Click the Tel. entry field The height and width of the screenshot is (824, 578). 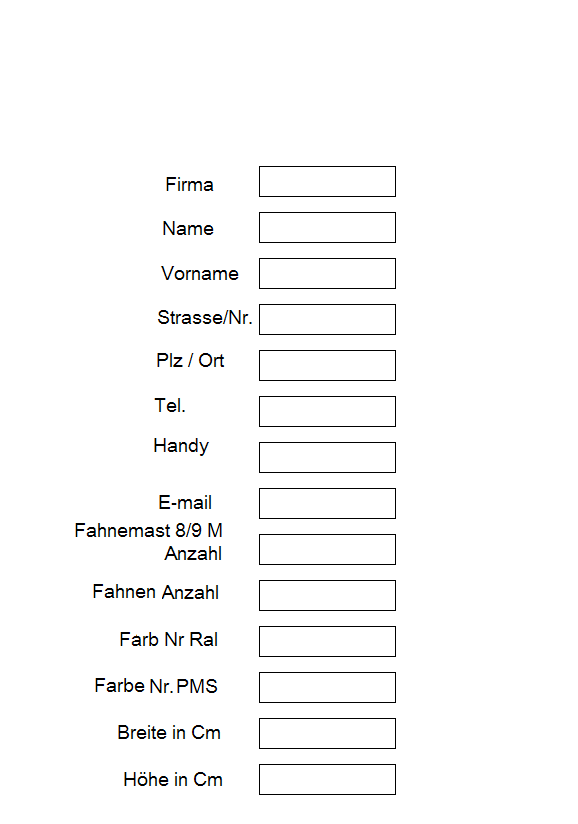326,411
